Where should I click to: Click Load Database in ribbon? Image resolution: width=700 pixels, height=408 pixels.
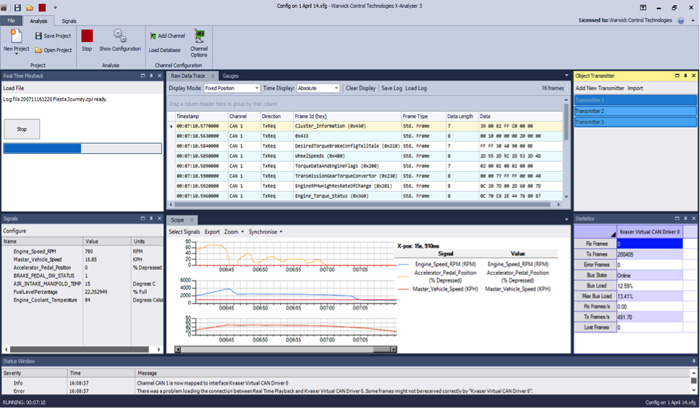164,50
